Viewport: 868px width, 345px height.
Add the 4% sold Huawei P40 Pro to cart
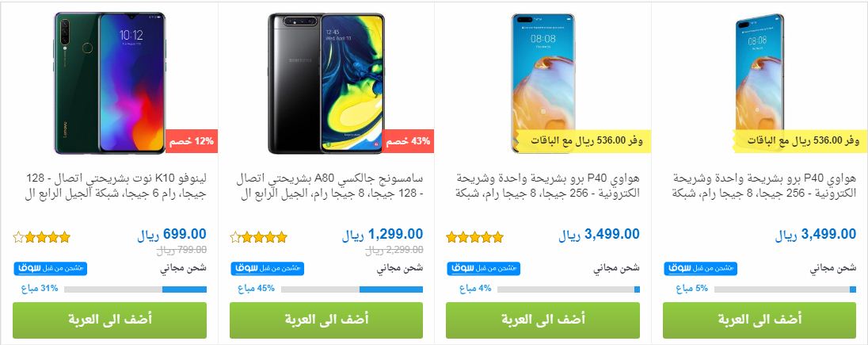click(543, 320)
